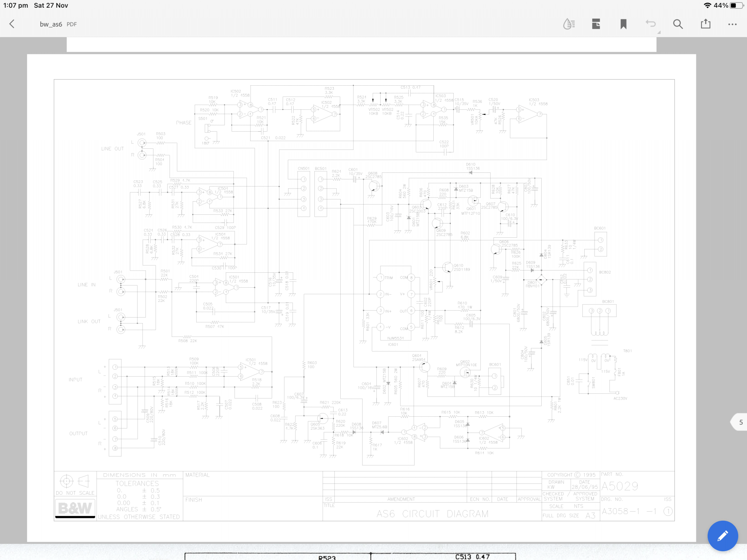
Task: Open search with the magnifier icon
Action: pyautogui.click(x=678, y=24)
